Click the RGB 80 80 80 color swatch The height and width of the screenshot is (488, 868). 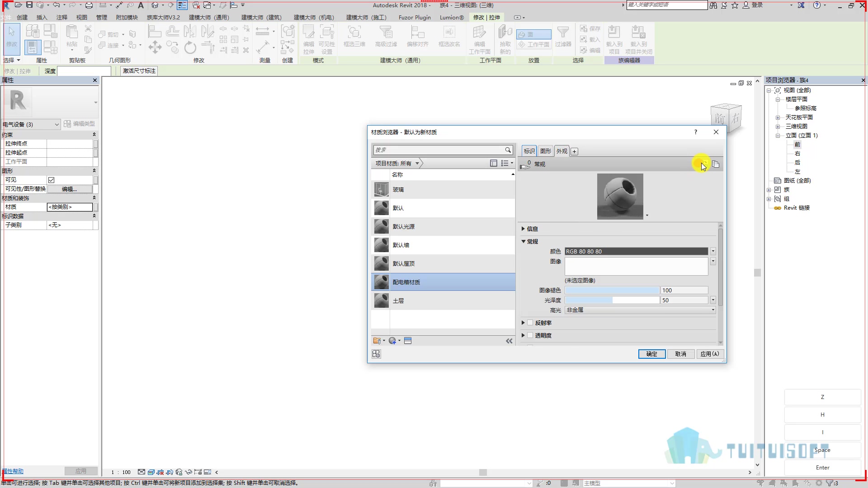click(x=636, y=251)
